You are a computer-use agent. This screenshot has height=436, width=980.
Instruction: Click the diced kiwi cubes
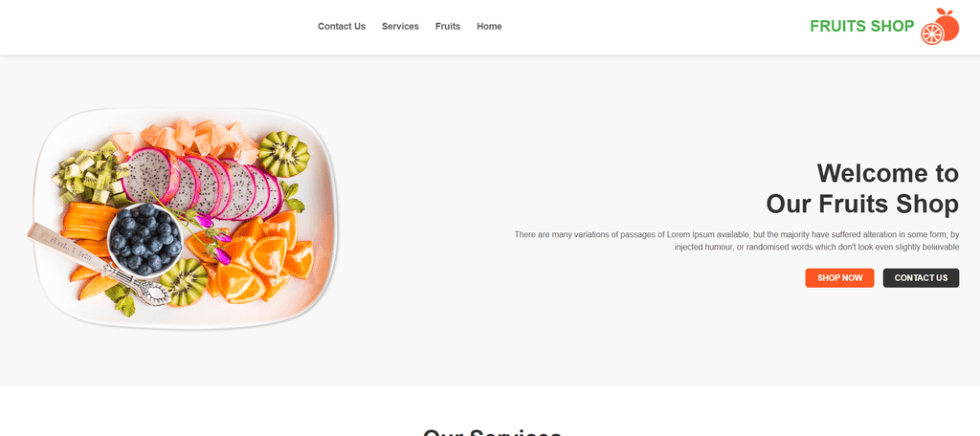pos(89,174)
